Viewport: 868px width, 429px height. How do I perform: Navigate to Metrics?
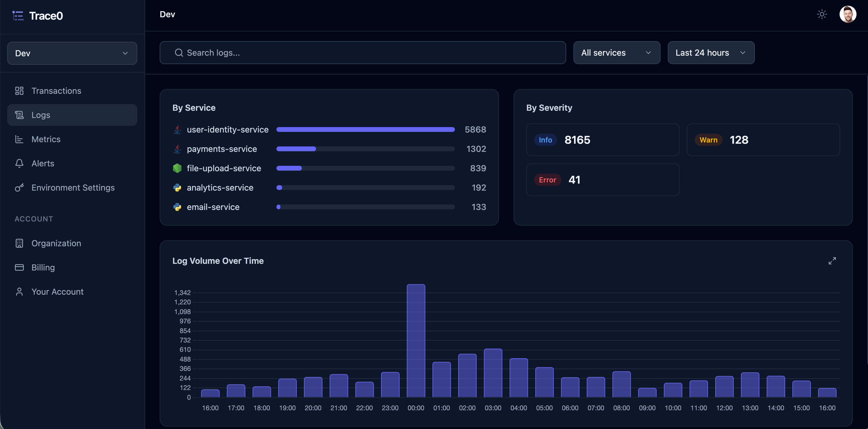point(72,139)
